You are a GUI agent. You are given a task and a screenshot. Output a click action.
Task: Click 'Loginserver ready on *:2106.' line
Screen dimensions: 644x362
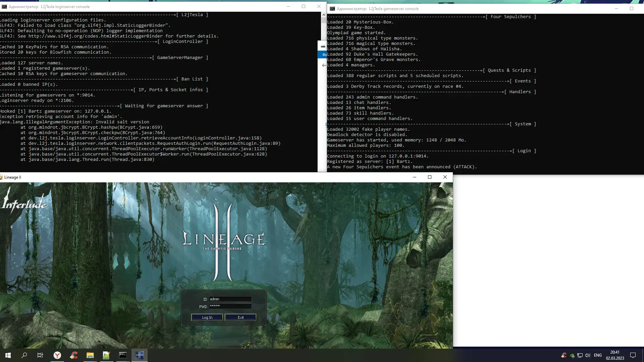click(37, 101)
